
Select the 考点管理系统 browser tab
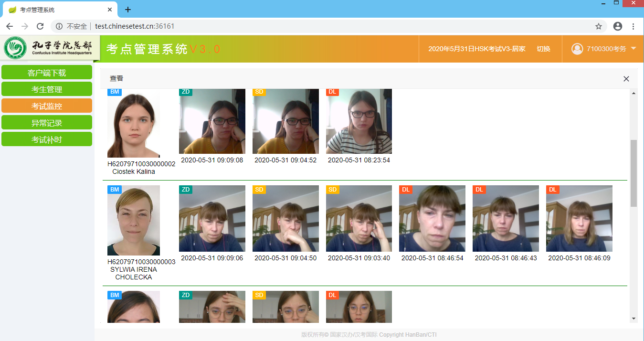61,10
